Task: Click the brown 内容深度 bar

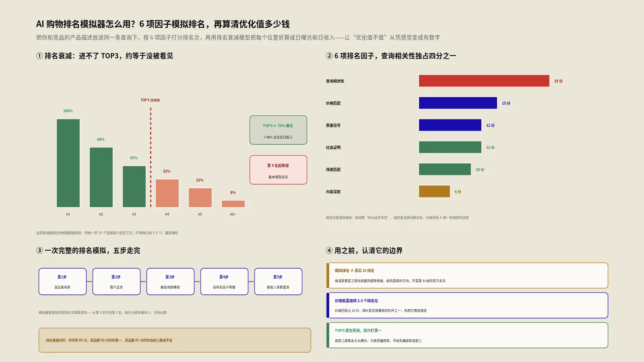Action: (434, 191)
